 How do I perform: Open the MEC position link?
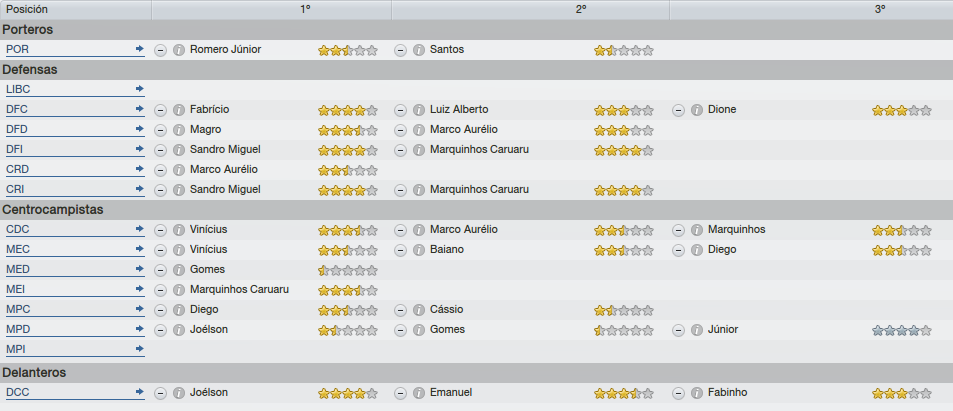18,249
